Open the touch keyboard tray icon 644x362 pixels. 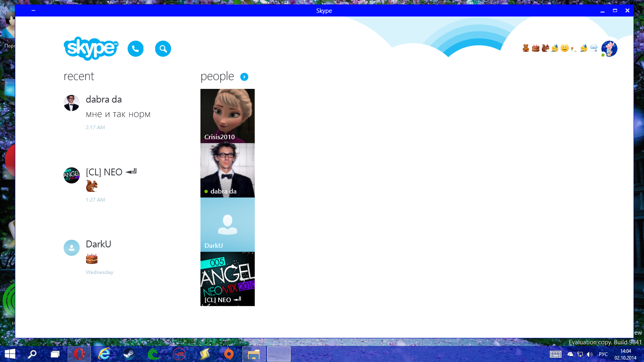(556, 354)
